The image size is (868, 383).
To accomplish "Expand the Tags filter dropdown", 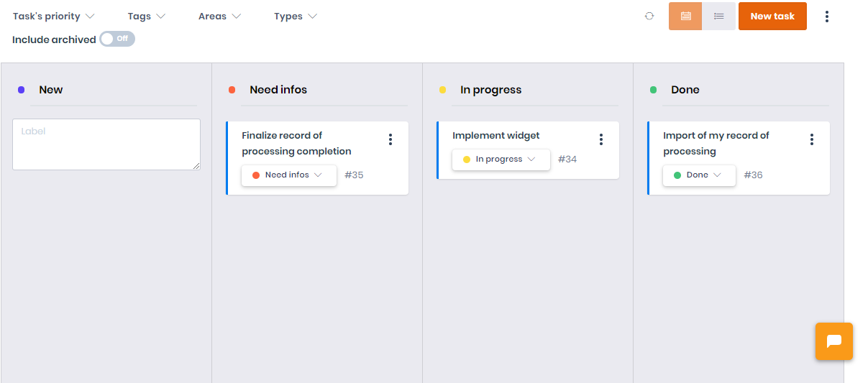I will coord(147,16).
